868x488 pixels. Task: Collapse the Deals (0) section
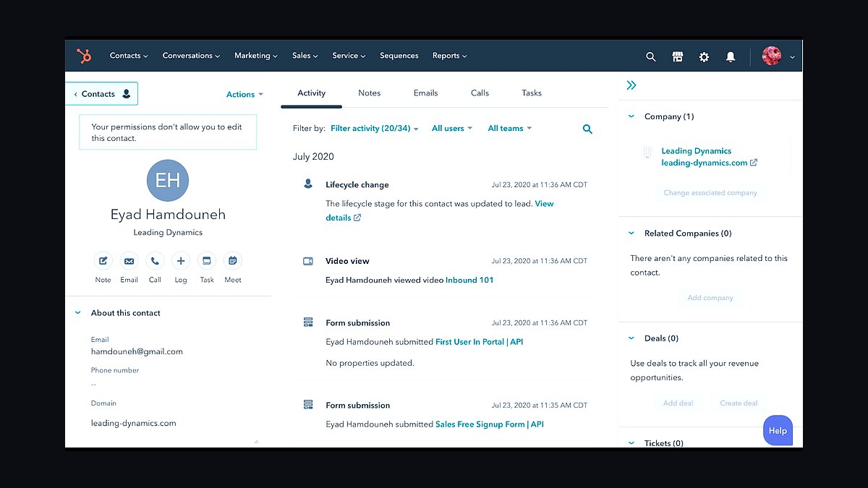631,338
